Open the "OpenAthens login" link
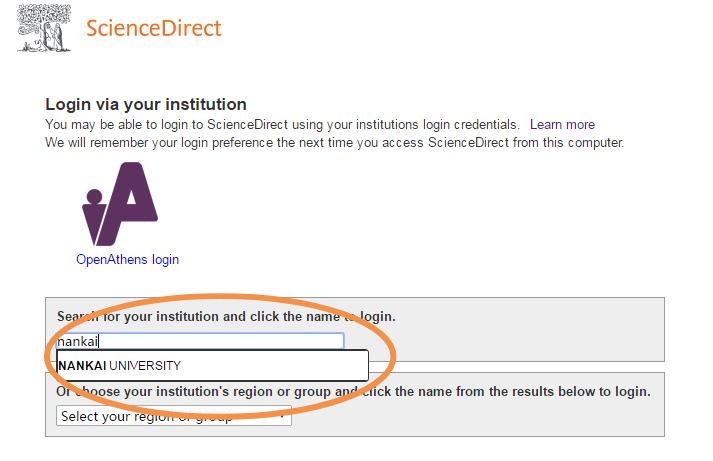 pyautogui.click(x=127, y=260)
